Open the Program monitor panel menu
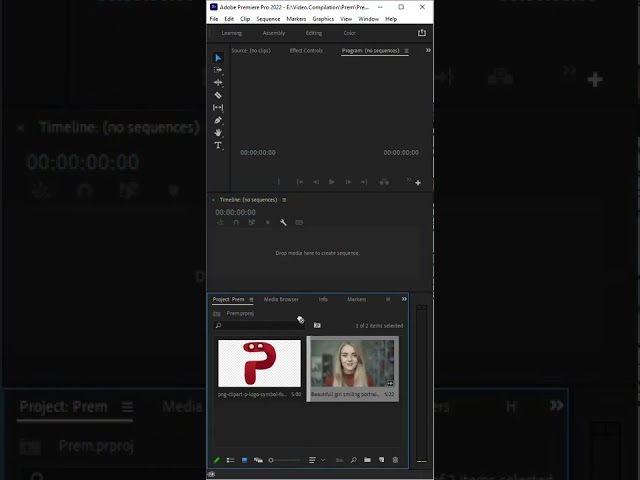Screen dimensions: 640x480 point(406,51)
